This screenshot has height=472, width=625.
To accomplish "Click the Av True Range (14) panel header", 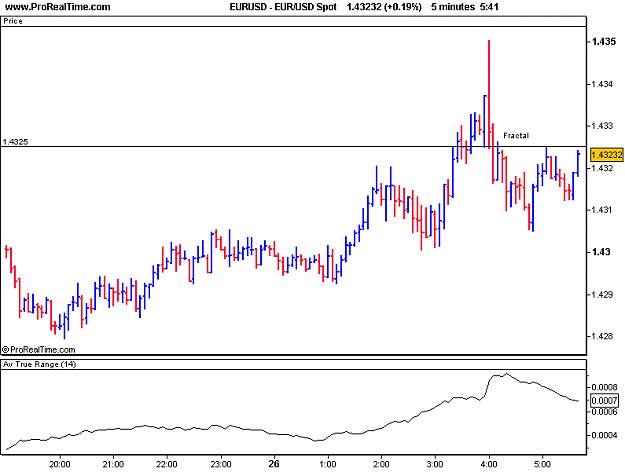I will pyautogui.click(x=293, y=364).
